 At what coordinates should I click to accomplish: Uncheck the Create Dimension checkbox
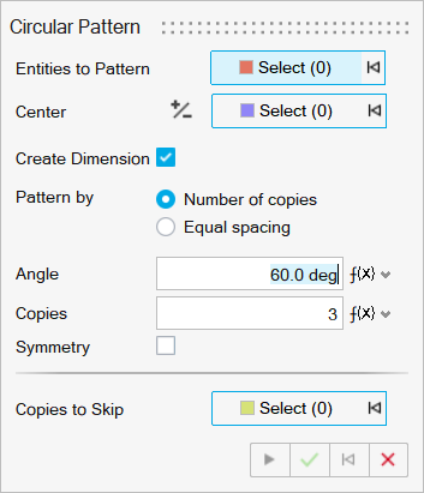coord(166,157)
